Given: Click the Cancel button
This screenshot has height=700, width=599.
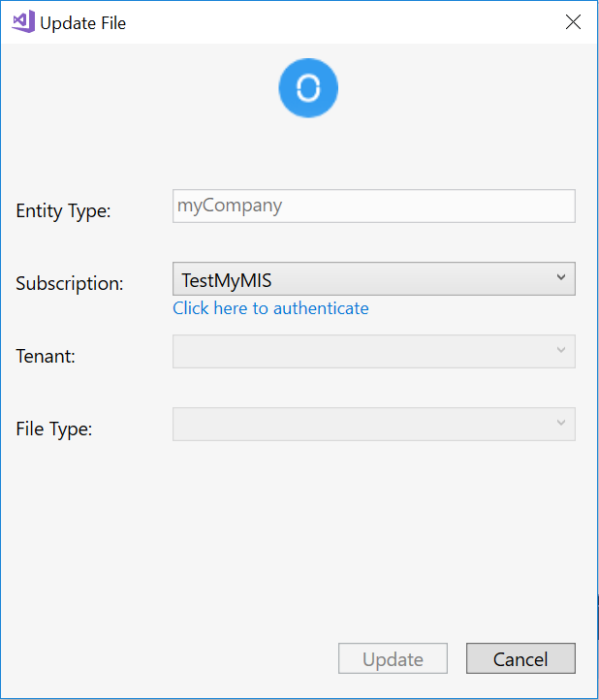Looking at the screenshot, I should pos(520,658).
